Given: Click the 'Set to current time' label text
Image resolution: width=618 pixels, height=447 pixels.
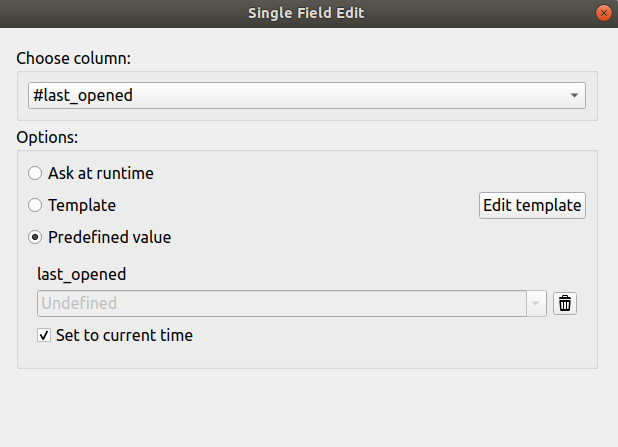Looking at the screenshot, I should pyautogui.click(x=124, y=335).
